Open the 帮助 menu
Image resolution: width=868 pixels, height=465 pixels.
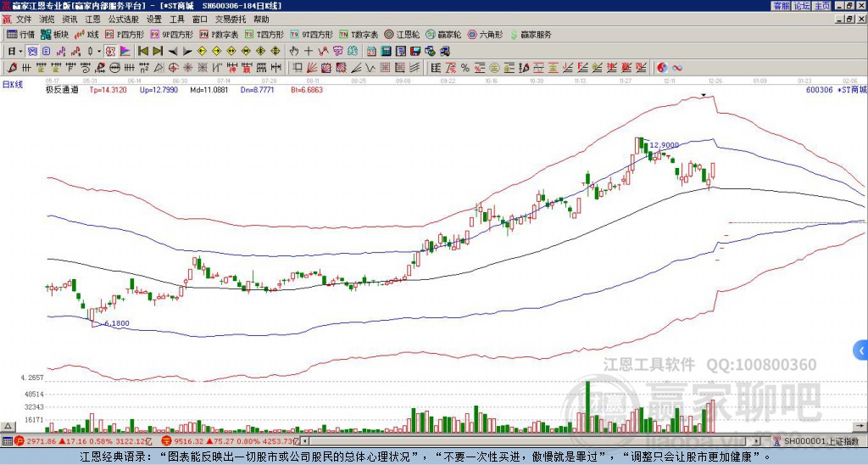click(x=261, y=20)
